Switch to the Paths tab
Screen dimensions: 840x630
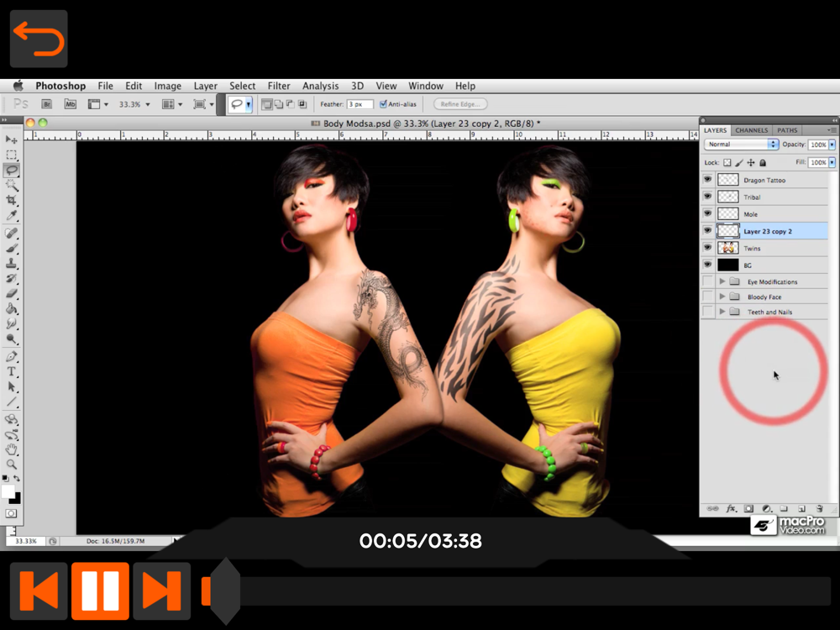pyautogui.click(x=787, y=130)
